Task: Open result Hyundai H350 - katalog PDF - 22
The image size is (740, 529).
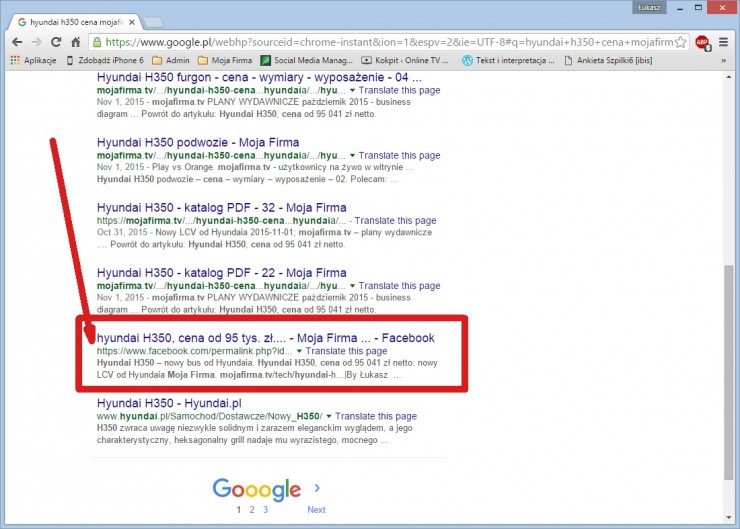Action: pos(221,273)
